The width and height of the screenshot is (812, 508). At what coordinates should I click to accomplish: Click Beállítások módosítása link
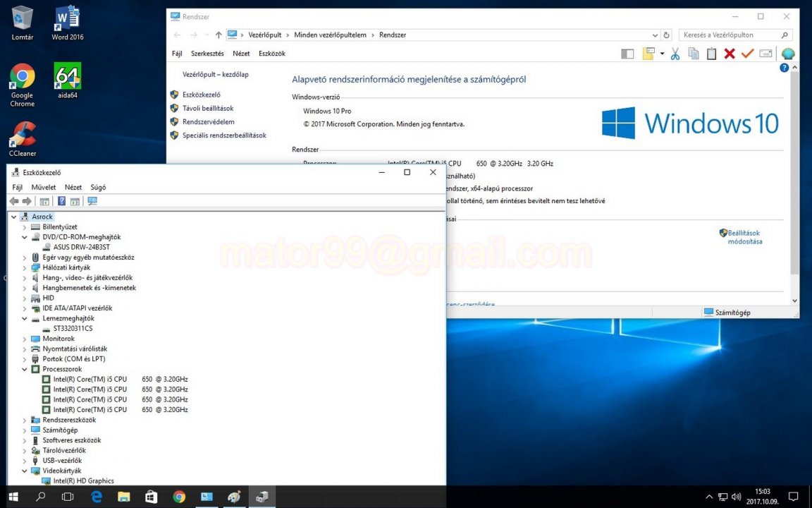(744, 237)
